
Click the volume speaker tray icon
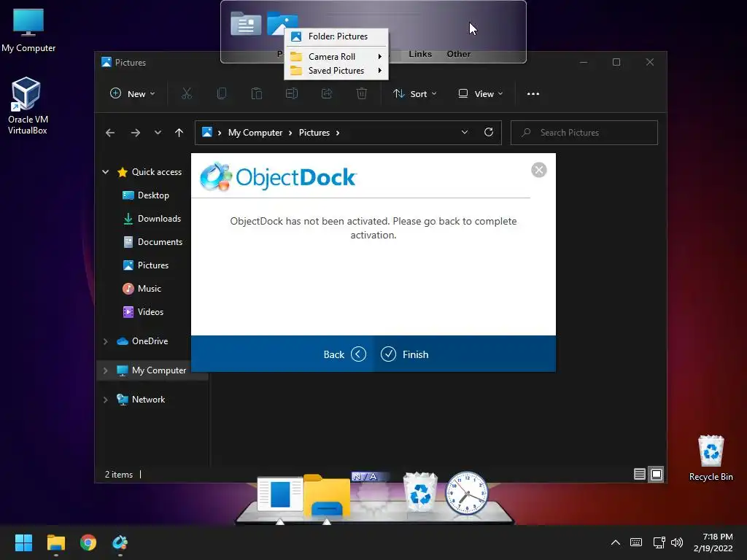pyautogui.click(x=677, y=542)
